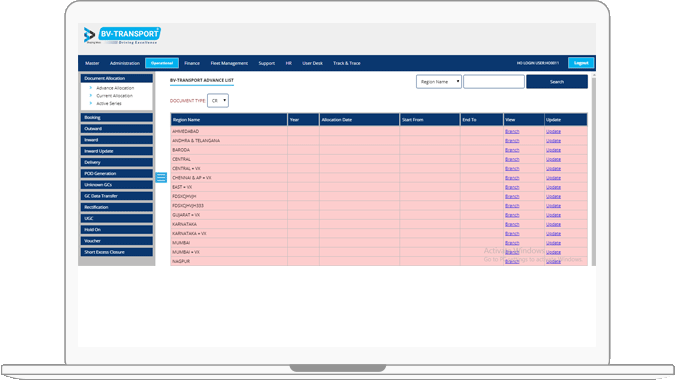Viewport: 675px width, 380px height.
Task: Click the page vertical scrollbar
Action: pyautogui.click(x=594, y=170)
